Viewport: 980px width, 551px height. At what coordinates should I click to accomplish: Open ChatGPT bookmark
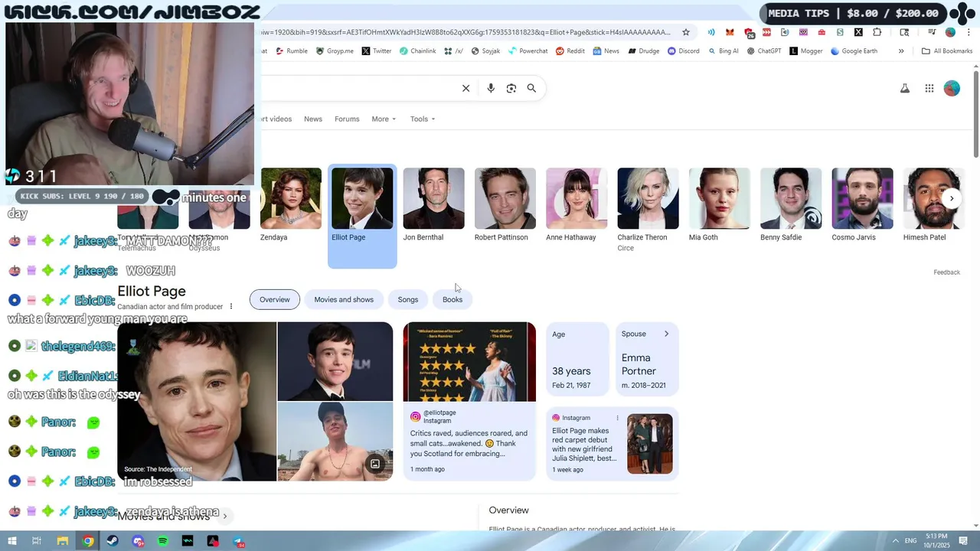click(x=764, y=51)
